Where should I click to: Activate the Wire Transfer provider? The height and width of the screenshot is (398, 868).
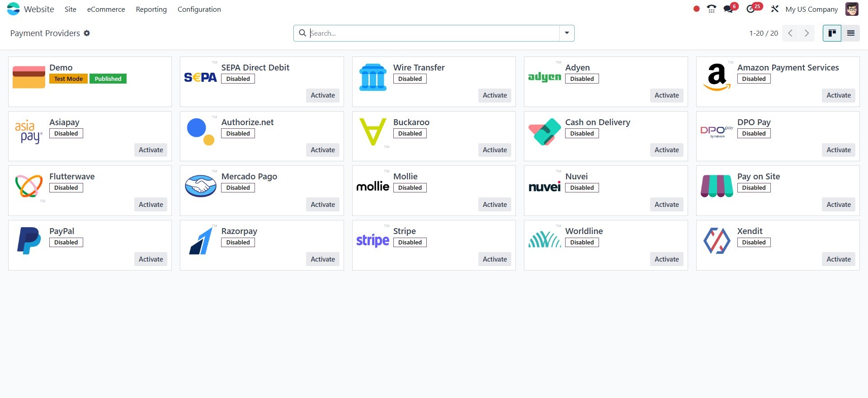(495, 95)
